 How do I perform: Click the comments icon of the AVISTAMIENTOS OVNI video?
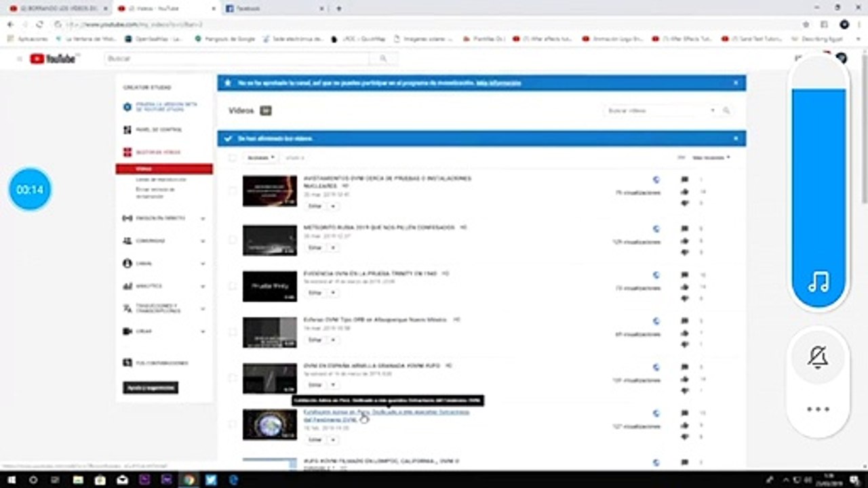click(x=684, y=180)
